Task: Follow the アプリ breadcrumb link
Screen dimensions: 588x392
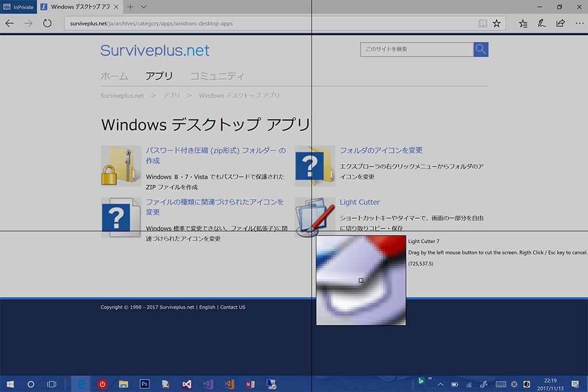Action: (x=171, y=96)
